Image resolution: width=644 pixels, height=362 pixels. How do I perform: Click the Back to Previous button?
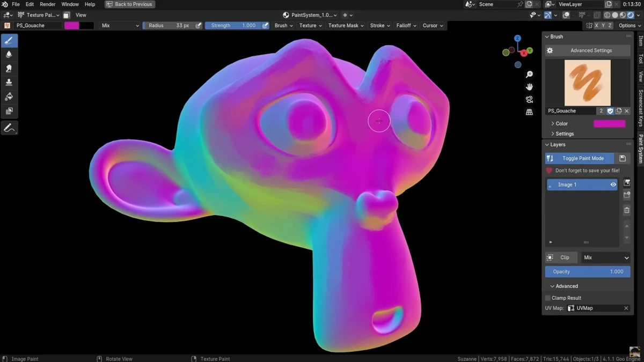click(x=130, y=4)
